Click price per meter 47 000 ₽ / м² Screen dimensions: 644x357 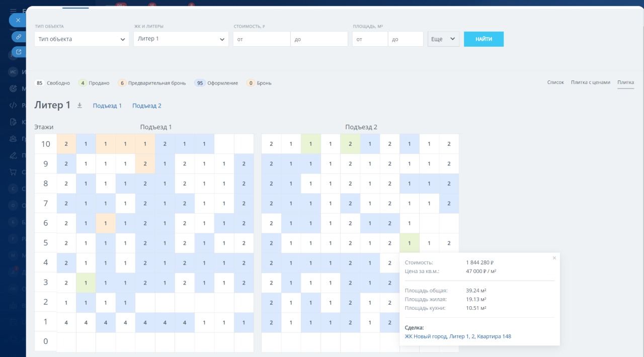click(x=481, y=271)
